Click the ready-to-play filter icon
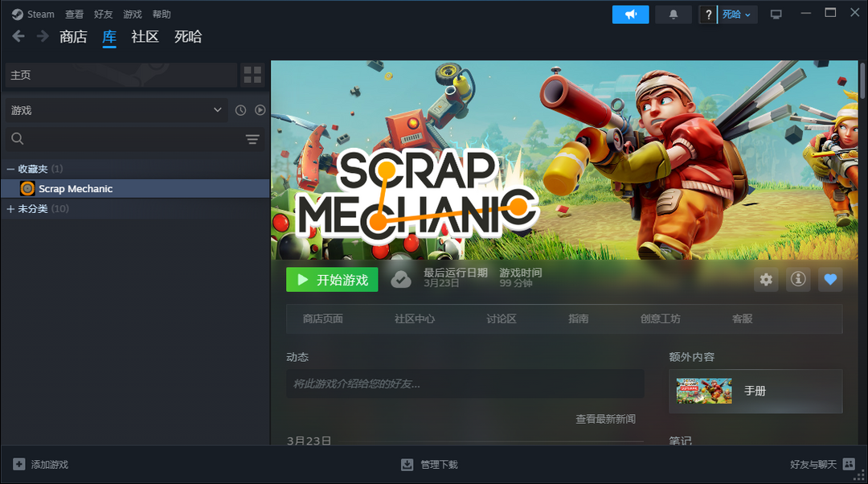The image size is (868, 484). click(x=260, y=110)
